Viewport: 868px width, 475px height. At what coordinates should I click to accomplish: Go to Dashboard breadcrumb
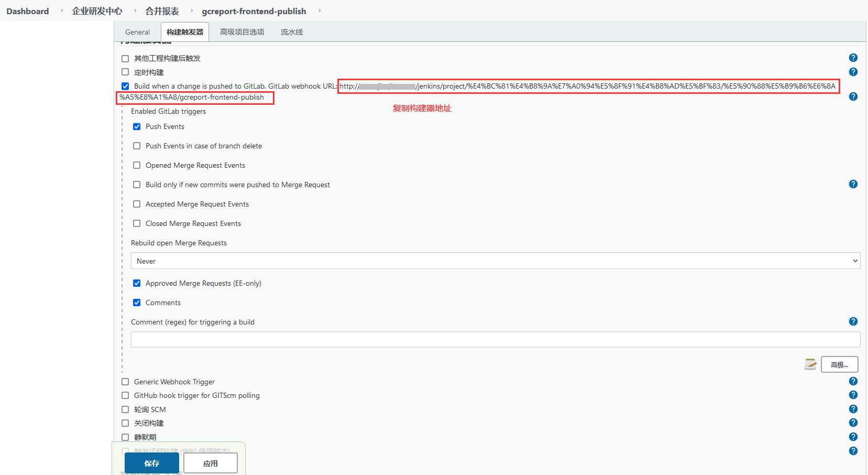coord(28,11)
